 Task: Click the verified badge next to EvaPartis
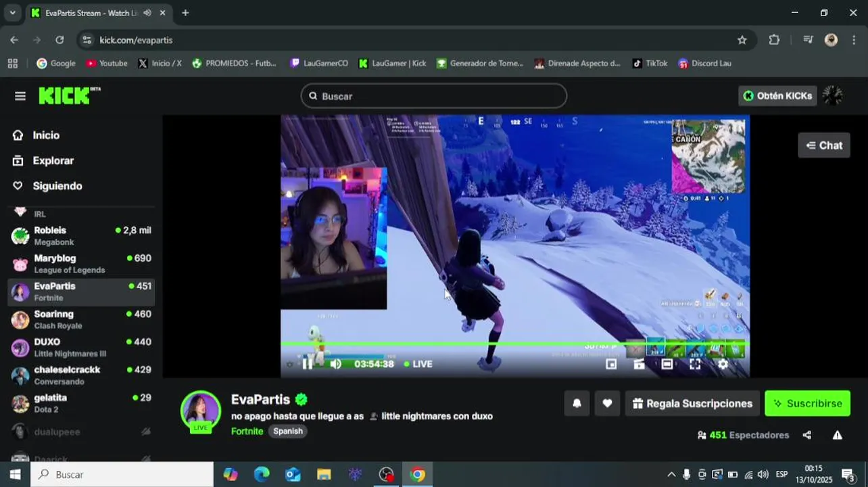(302, 400)
